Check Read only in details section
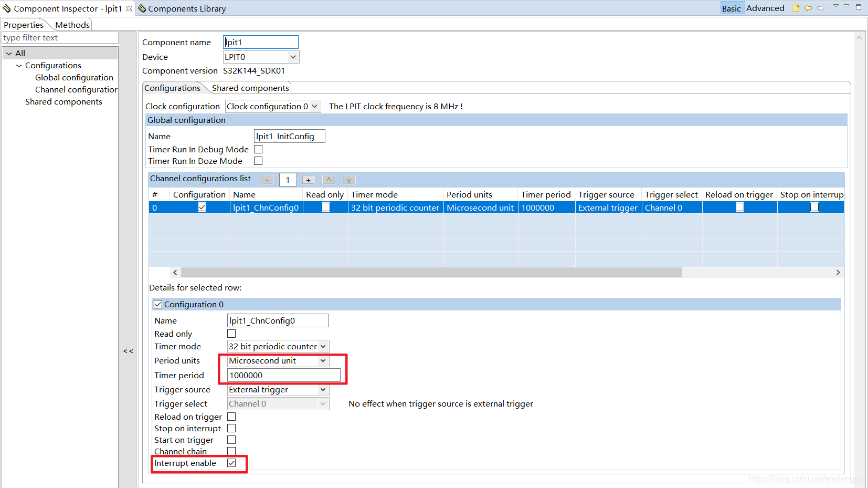 point(231,334)
